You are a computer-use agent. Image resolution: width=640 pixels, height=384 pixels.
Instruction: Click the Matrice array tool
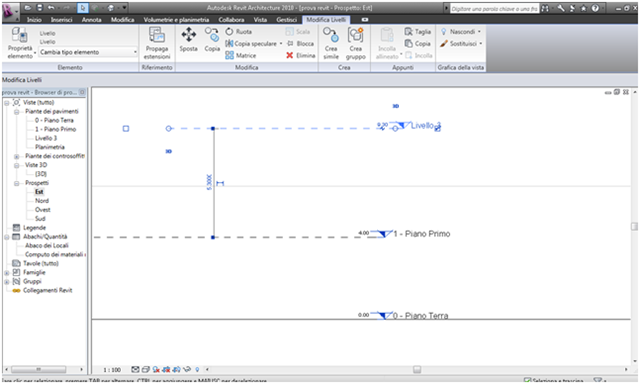tap(241, 55)
